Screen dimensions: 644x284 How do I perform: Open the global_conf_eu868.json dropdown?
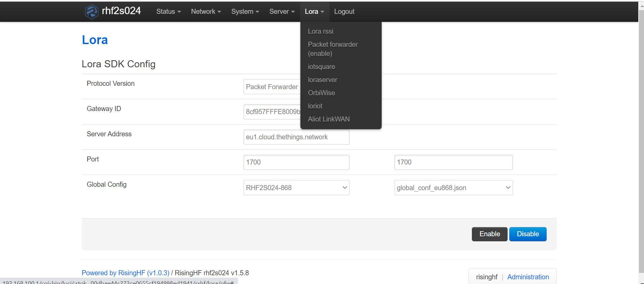click(x=453, y=188)
